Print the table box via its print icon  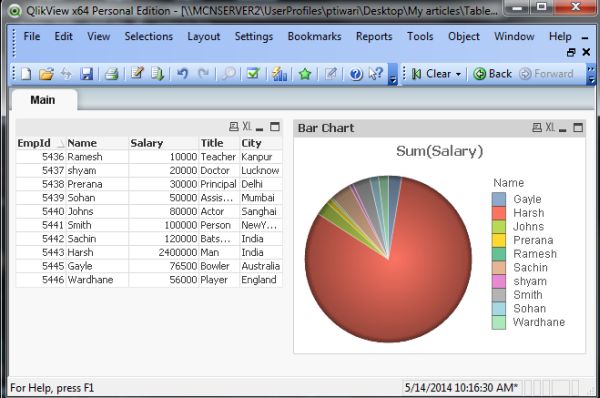[x=233, y=127]
